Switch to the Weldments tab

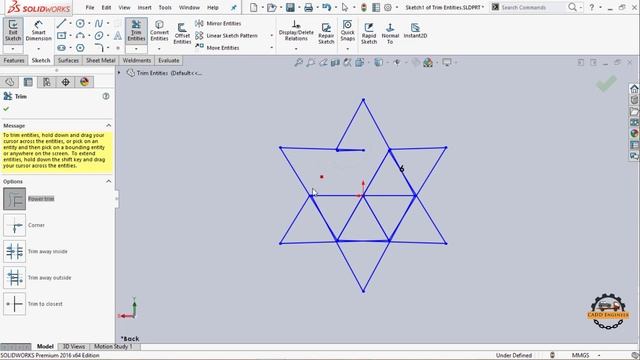click(x=137, y=60)
